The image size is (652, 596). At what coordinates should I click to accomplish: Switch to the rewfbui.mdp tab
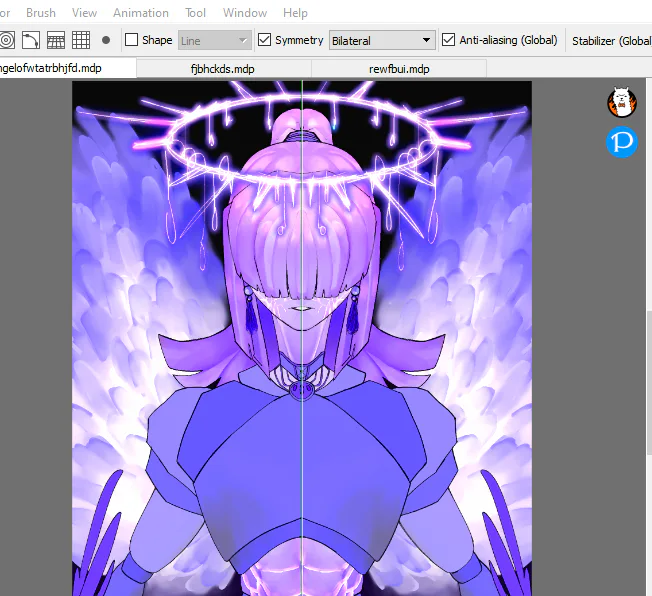tap(399, 69)
